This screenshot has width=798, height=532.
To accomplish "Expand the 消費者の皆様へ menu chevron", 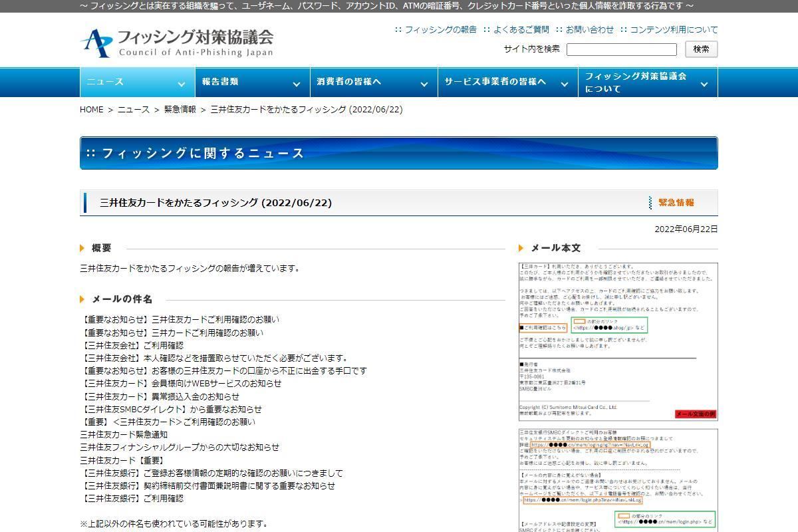I will click(x=424, y=84).
